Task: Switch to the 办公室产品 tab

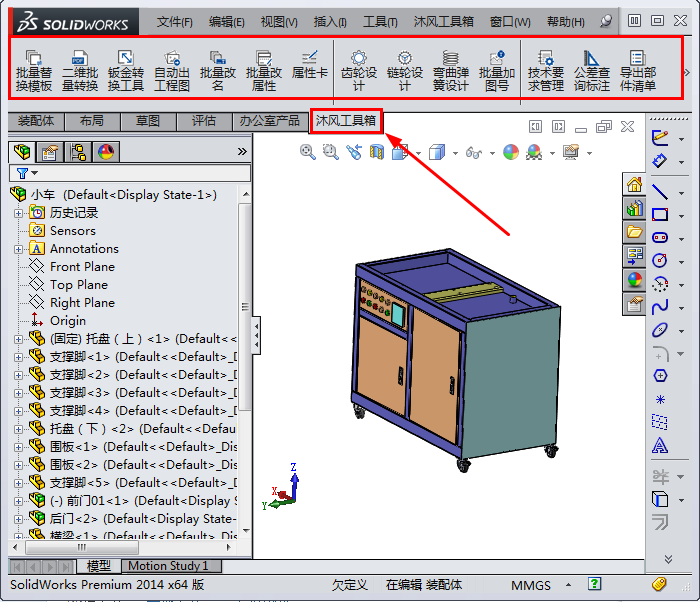Action: (269, 121)
